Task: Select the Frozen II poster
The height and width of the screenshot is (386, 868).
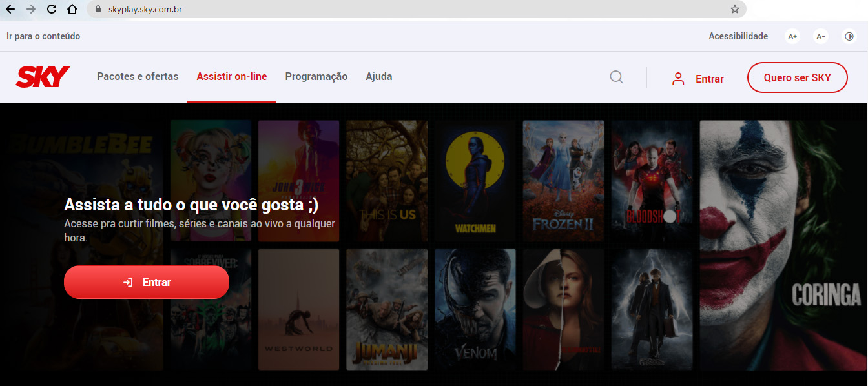Action: [563, 180]
